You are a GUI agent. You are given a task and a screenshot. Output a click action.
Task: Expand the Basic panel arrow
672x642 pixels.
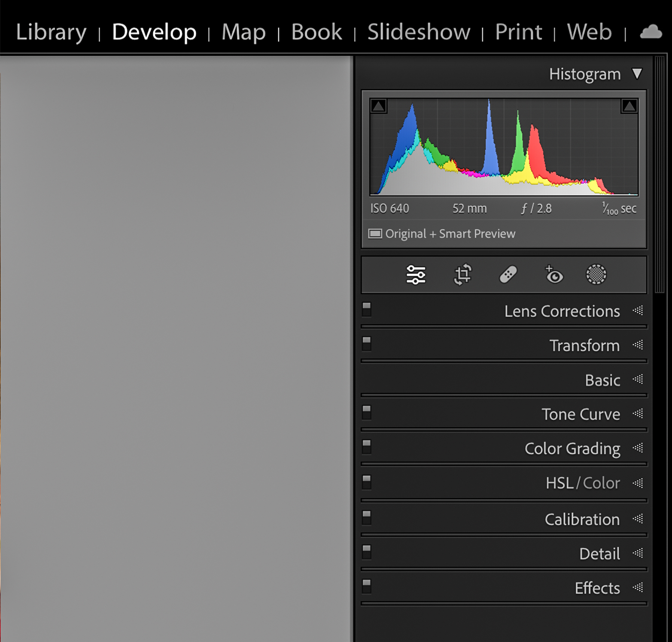638,380
